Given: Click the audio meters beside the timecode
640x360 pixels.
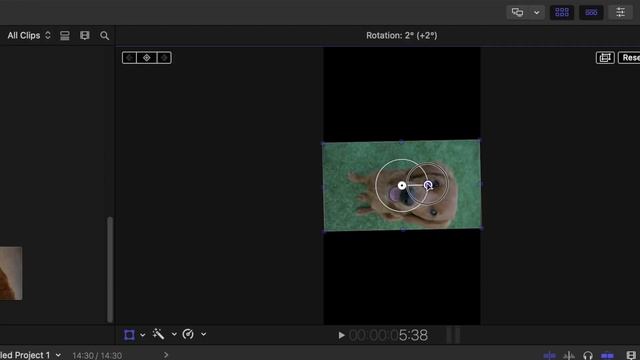Looking at the screenshot, I should [453, 335].
